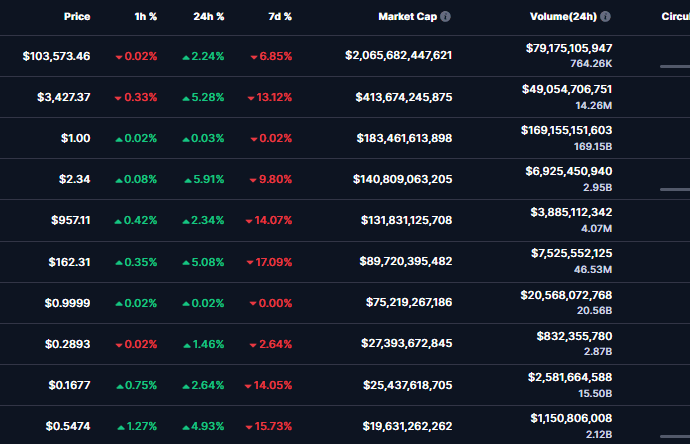Select the $0.5474 price cell
This screenshot has height=444, width=690.
click(x=68, y=426)
